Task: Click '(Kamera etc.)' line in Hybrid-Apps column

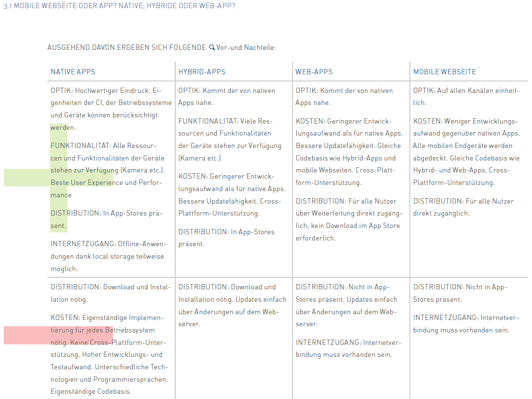Action: click(200, 158)
